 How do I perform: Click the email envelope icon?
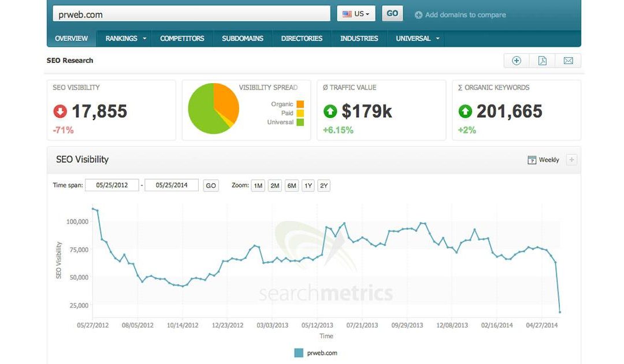click(568, 61)
